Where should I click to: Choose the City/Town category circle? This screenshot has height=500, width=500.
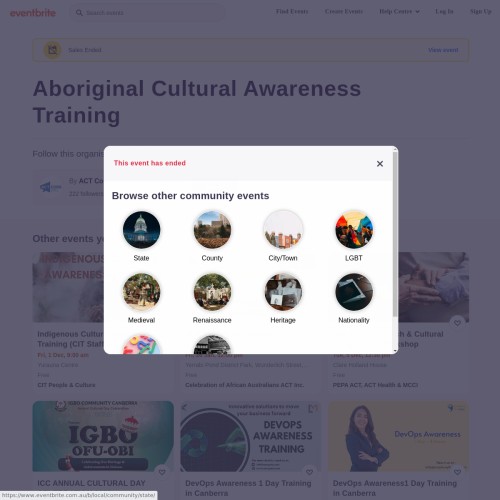(x=283, y=230)
